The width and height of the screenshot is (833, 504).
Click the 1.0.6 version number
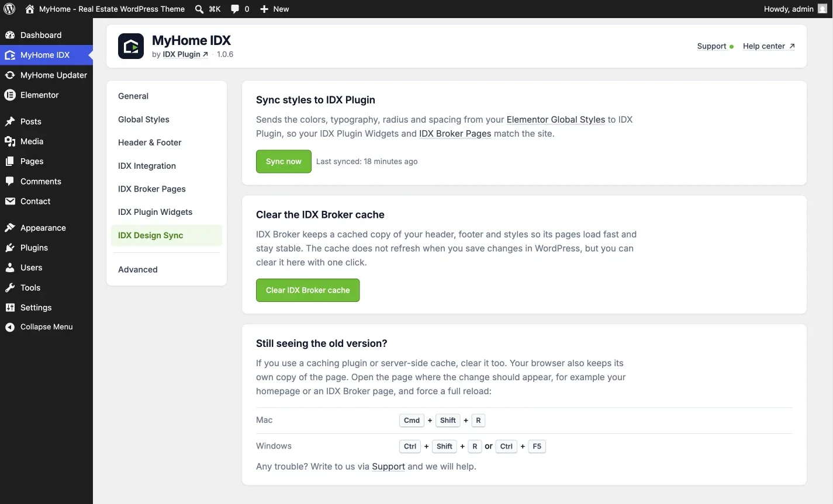(225, 54)
